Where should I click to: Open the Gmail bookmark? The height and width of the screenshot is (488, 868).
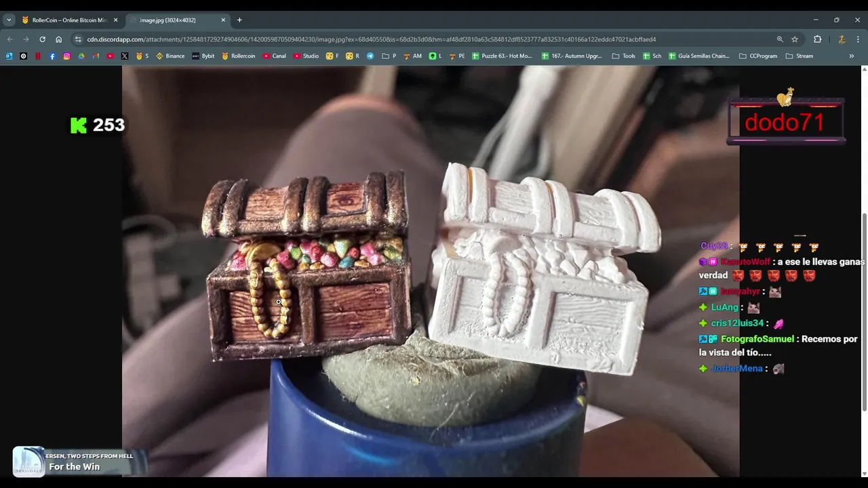point(96,56)
